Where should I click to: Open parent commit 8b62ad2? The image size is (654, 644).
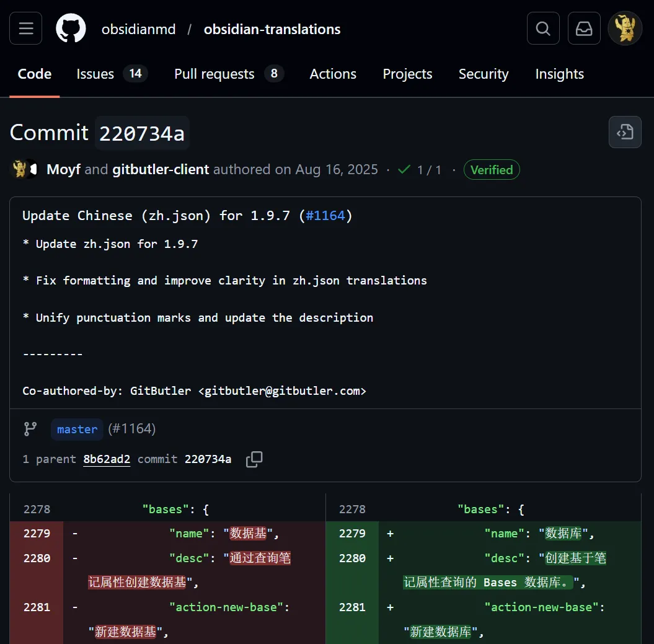click(x=107, y=459)
